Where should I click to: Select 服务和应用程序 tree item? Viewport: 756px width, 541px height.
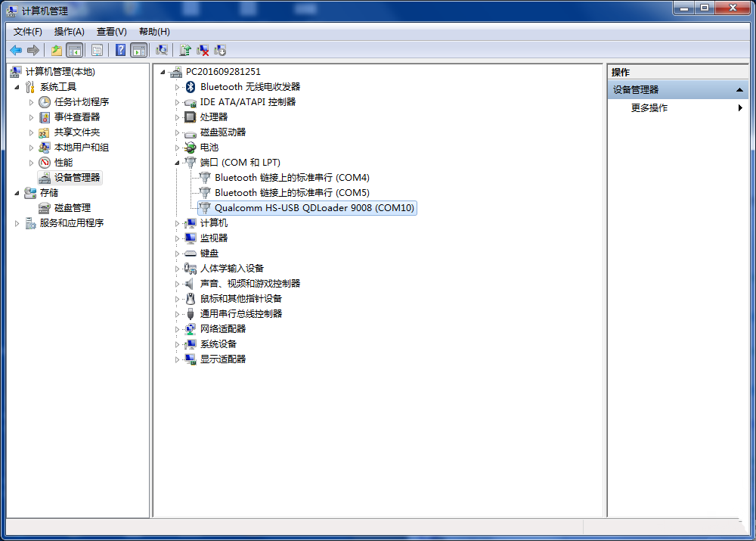point(71,223)
